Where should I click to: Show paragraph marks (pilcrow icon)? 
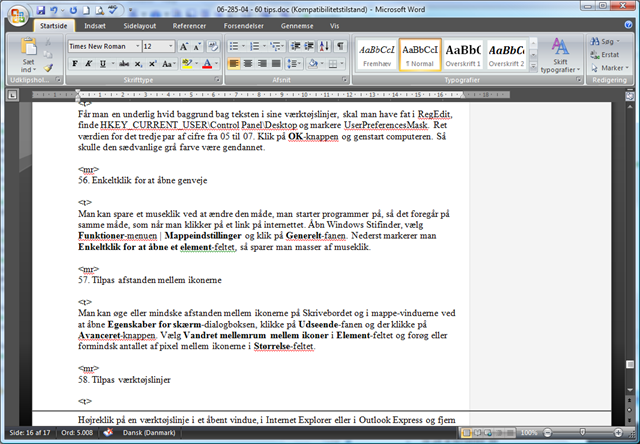[x=340, y=46]
